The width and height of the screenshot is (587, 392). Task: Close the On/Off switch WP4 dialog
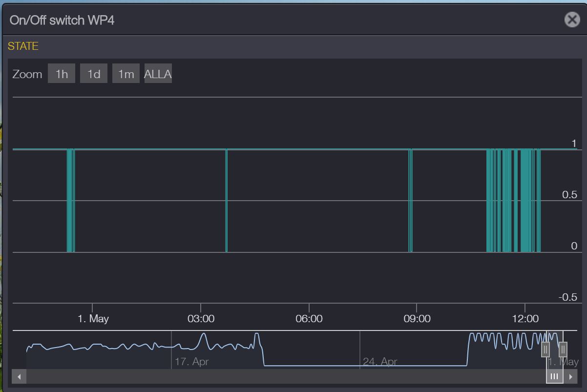pos(572,20)
